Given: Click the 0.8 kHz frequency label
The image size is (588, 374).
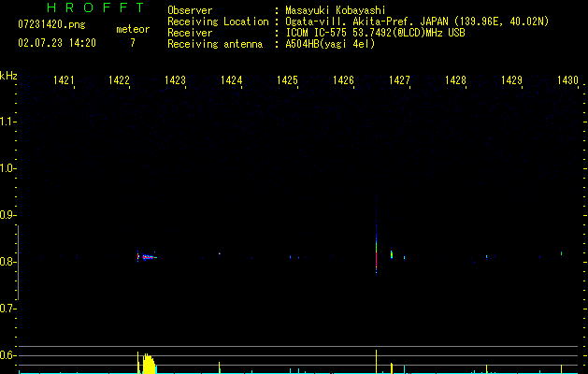Looking at the screenshot, I should pyautogui.click(x=7, y=262).
